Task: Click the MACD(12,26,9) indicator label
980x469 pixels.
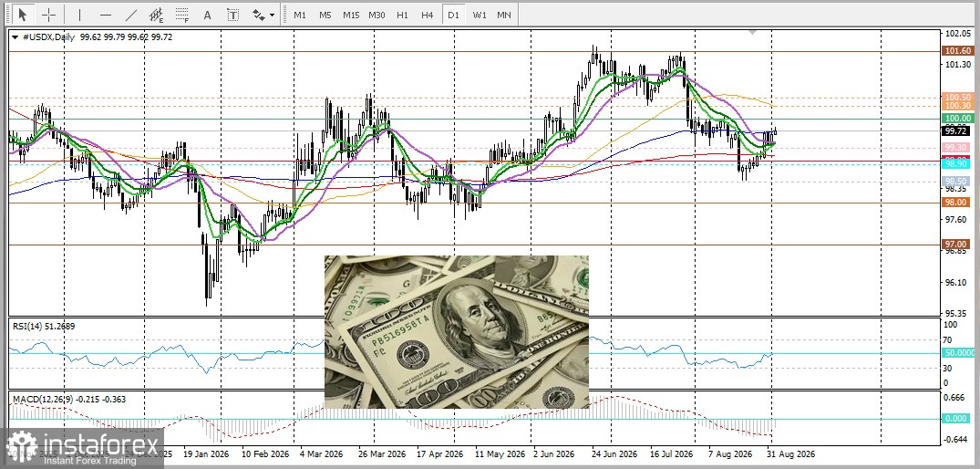Action: point(68,399)
